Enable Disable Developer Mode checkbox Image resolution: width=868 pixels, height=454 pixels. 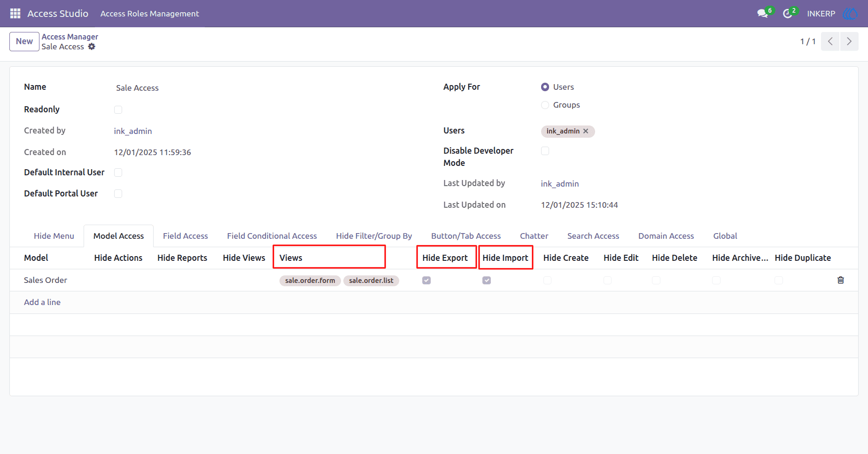(x=545, y=151)
